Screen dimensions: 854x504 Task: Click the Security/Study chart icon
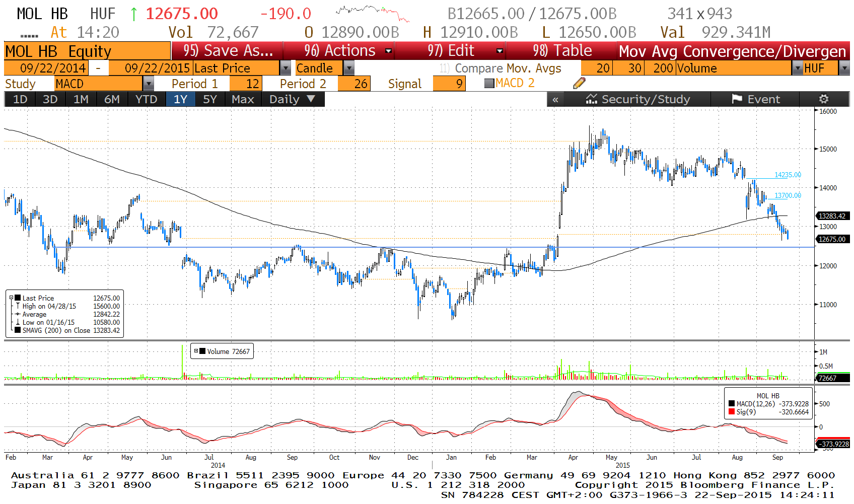coord(591,99)
